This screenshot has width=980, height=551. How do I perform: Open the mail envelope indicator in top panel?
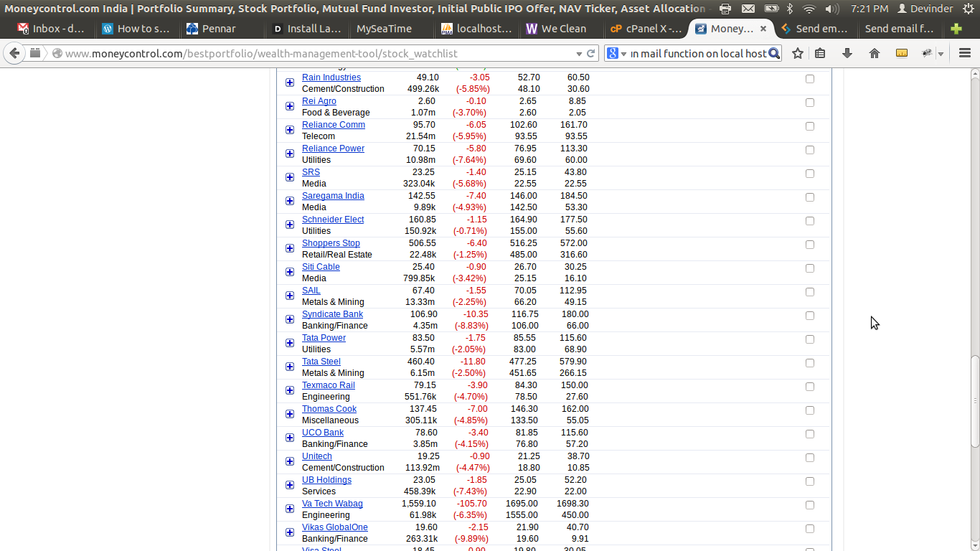(x=748, y=9)
